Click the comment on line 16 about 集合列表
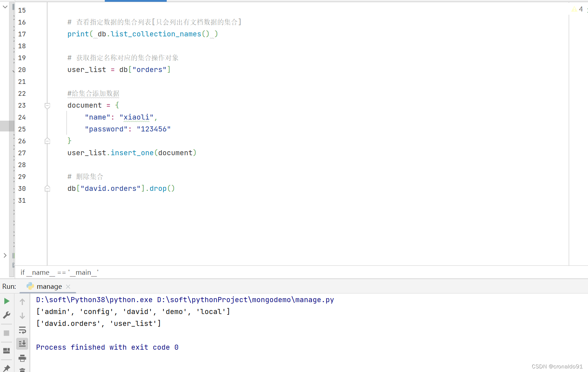This screenshot has height=372, width=588. coord(154,22)
